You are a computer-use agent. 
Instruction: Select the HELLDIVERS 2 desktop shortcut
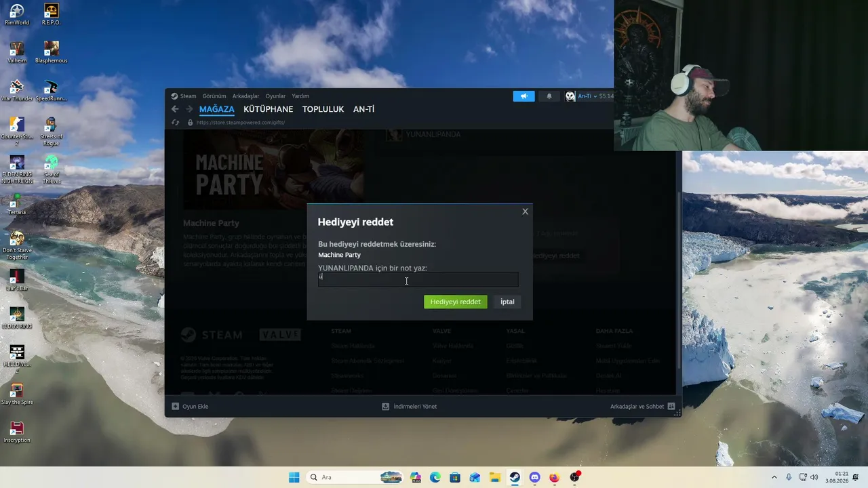click(x=17, y=359)
